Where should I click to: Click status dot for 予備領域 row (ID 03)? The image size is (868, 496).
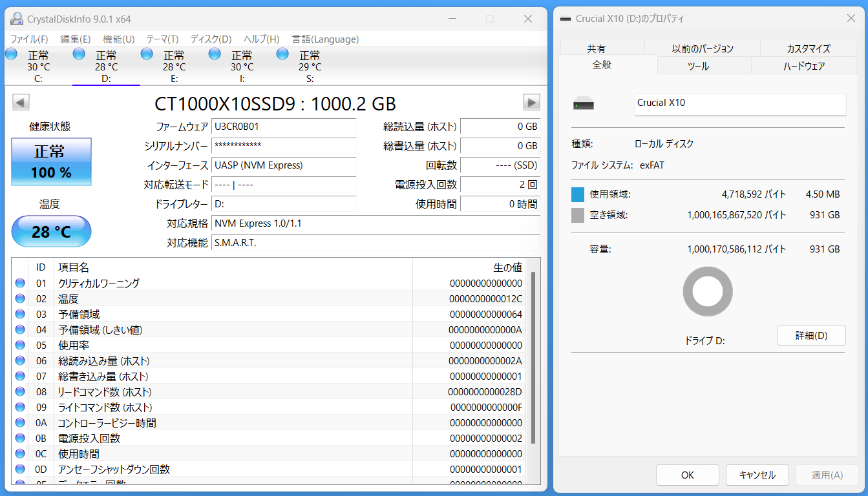(x=20, y=314)
